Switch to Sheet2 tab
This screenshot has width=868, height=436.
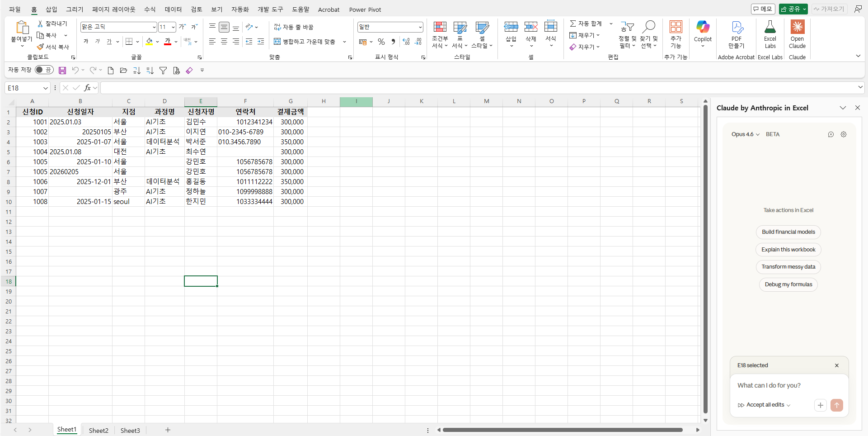coord(99,430)
